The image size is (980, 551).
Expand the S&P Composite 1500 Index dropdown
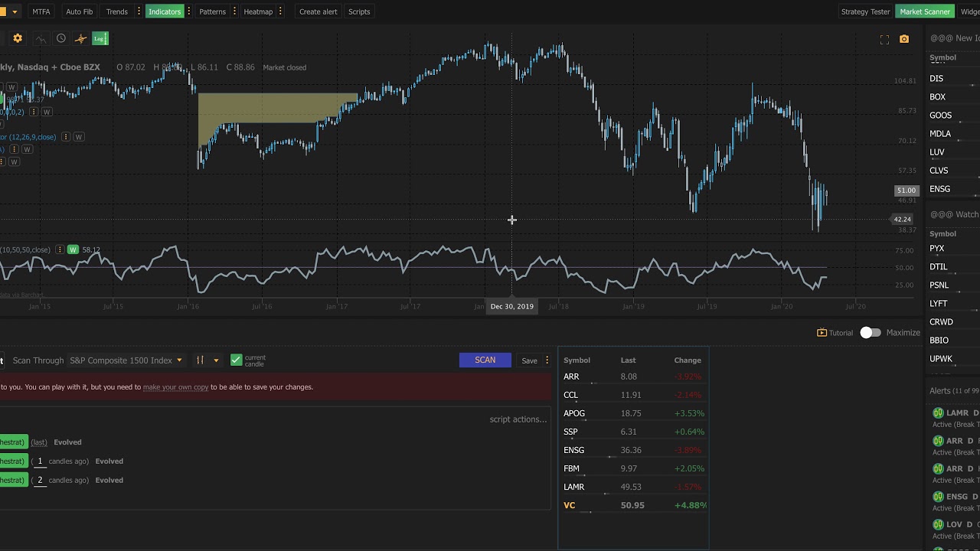(x=126, y=360)
